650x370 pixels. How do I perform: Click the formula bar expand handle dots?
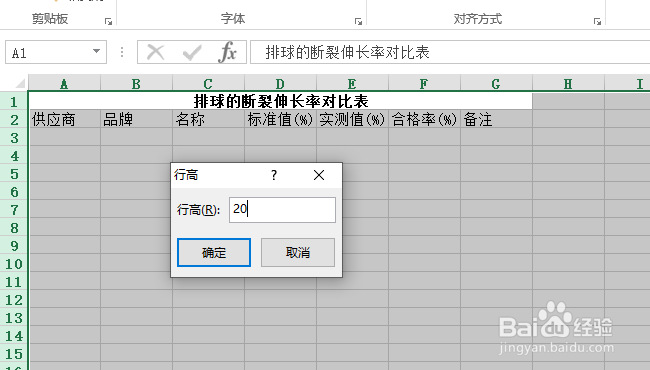[x=122, y=52]
